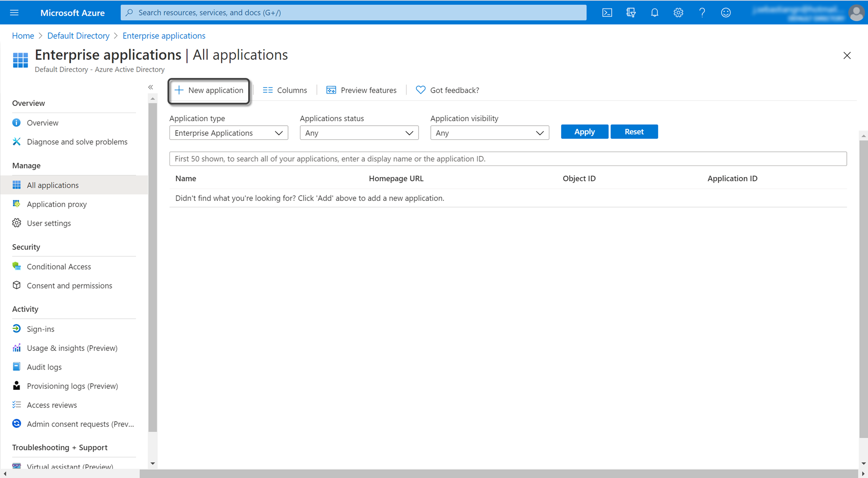
Task: Click the Consent and permissions cube icon
Action: pos(17,285)
